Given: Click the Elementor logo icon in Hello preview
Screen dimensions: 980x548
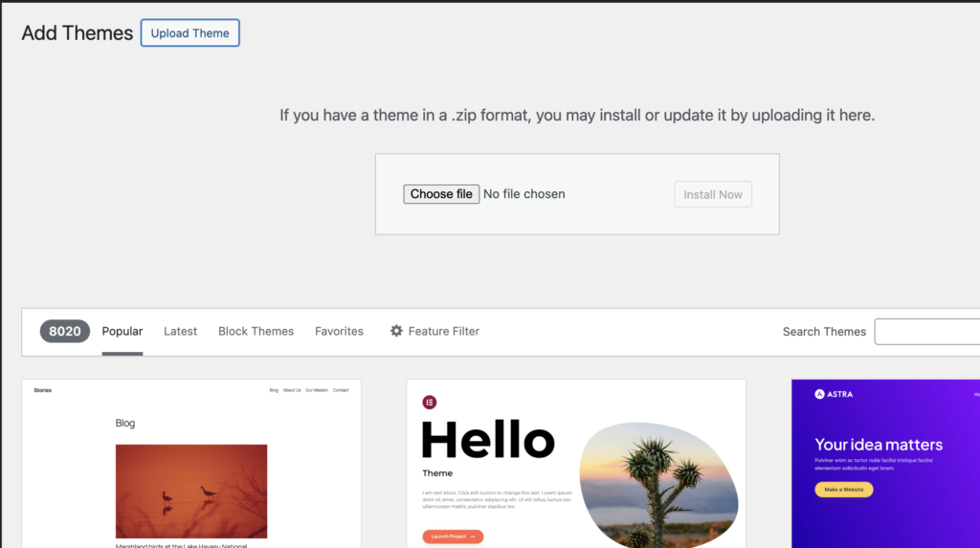Looking at the screenshot, I should [430, 403].
